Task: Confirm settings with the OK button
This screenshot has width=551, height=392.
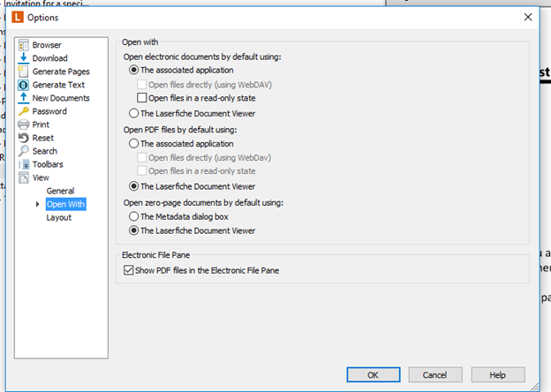Action: [373, 374]
